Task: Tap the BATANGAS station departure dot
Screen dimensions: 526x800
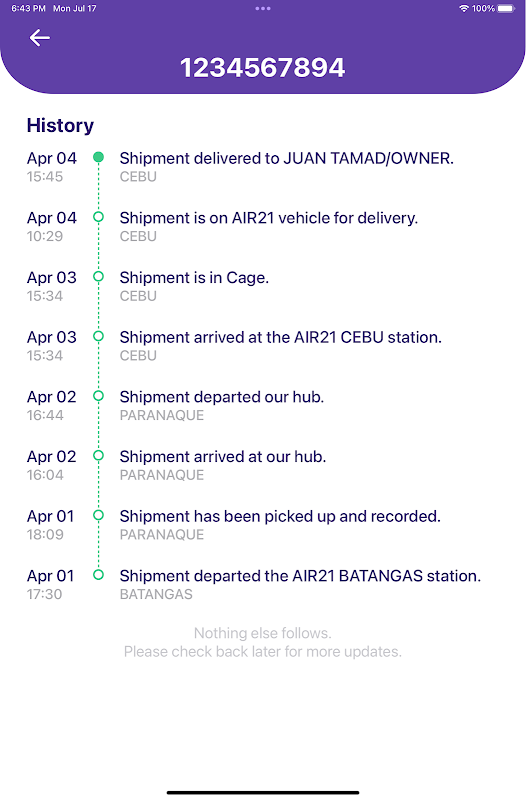Action: tap(98, 576)
